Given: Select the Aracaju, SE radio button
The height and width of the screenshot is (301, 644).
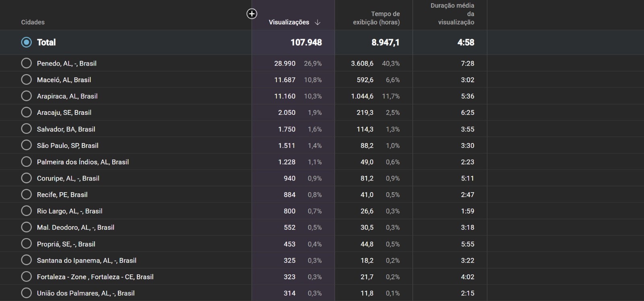Looking at the screenshot, I should 26,112.
